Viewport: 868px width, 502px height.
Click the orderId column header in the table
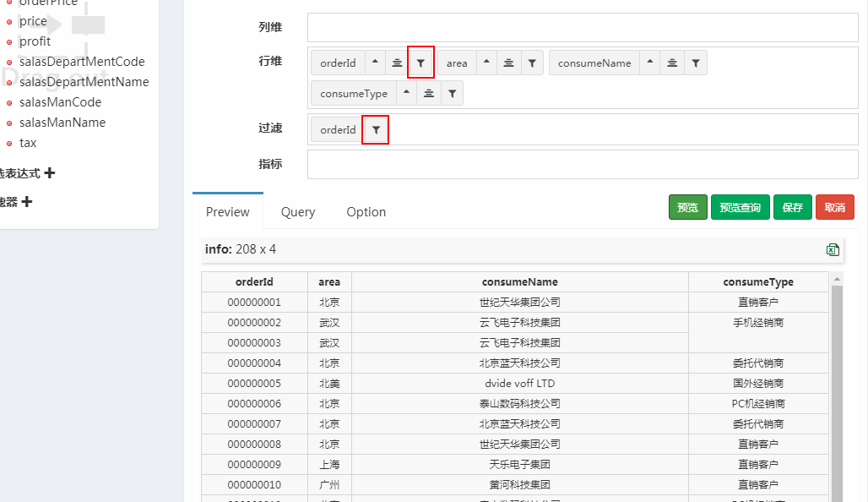click(254, 282)
